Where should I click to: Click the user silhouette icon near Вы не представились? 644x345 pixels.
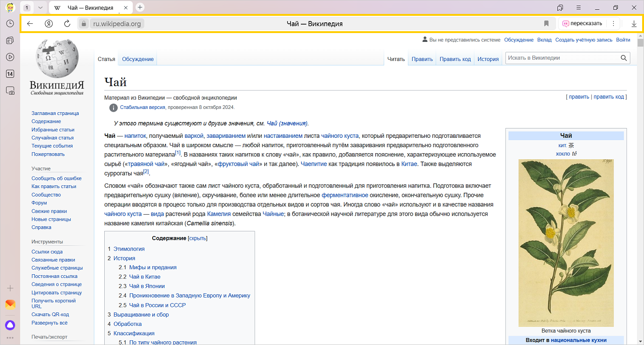tap(425, 40)
